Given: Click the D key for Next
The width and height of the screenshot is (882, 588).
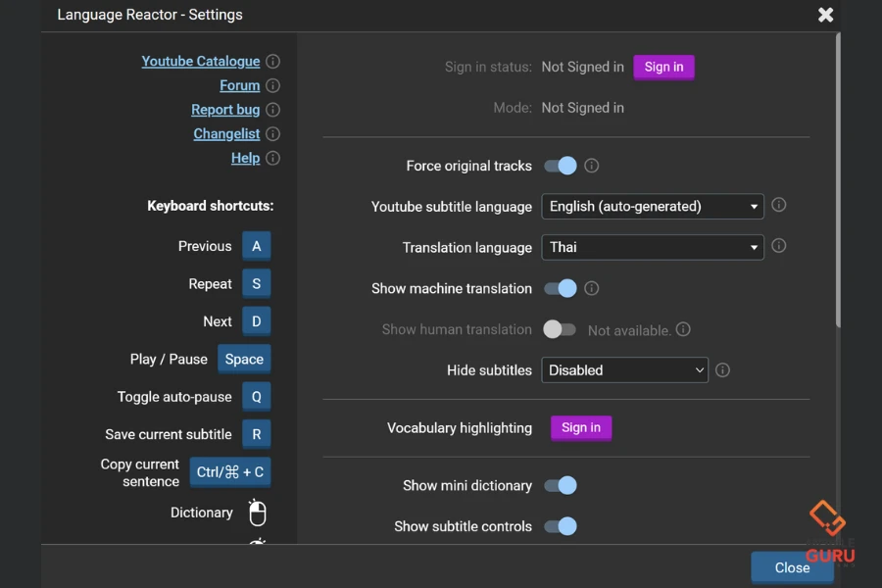Looking at the screenshot, I should point(257,321).
